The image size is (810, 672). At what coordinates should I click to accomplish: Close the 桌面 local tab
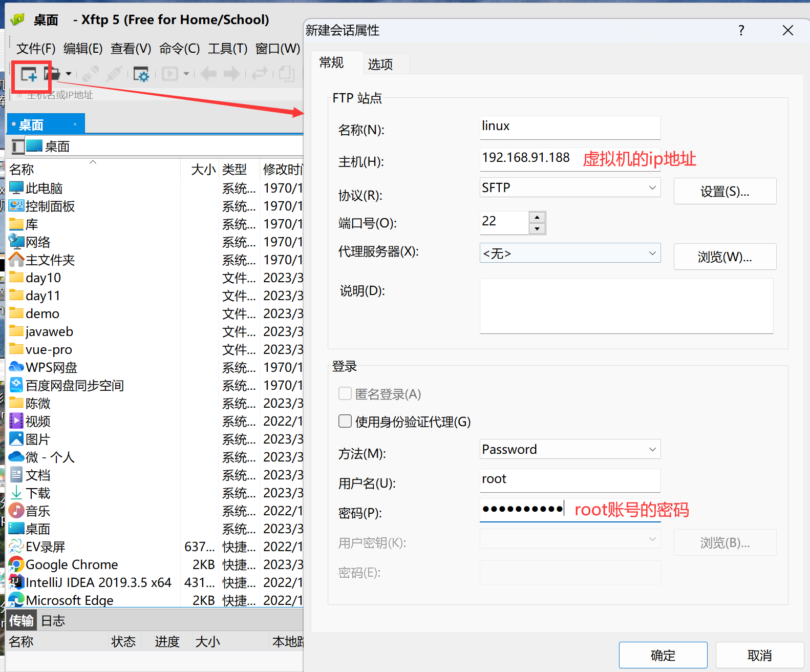(x=75, y=124)
